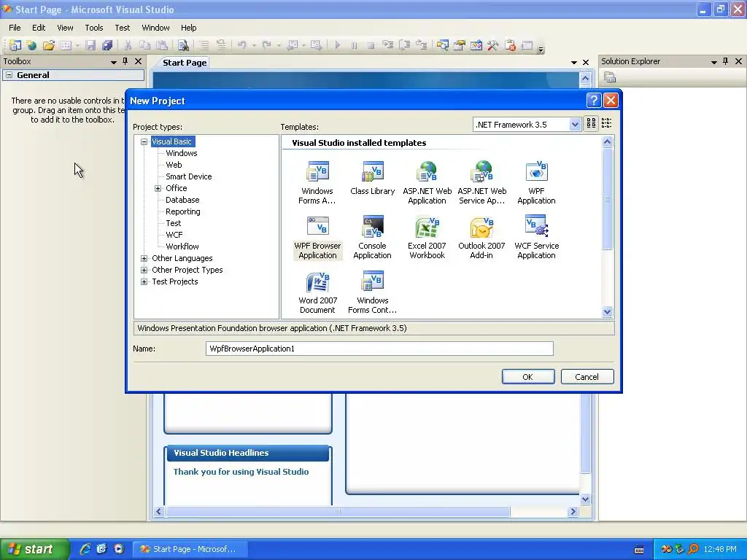The width and height of the screenshot is (747, 560).
Task: Open the Toolbox hammer-and-wrench toolbar icon
Action: point(492,45)
